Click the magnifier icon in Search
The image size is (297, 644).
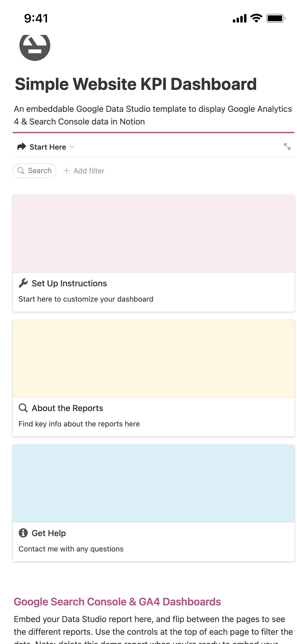pyautogui.click(x=21, y=171)
